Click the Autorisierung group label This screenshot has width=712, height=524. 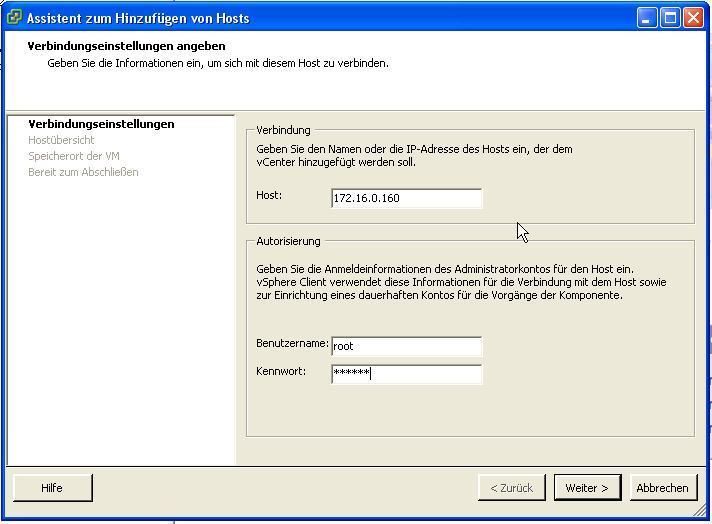coord(288,241)
